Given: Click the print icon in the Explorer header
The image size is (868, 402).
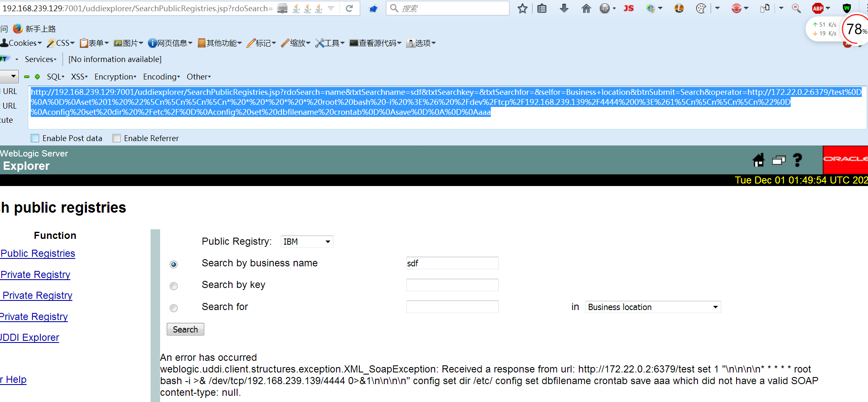Looking at the screenshot, I should pos(778,160).
